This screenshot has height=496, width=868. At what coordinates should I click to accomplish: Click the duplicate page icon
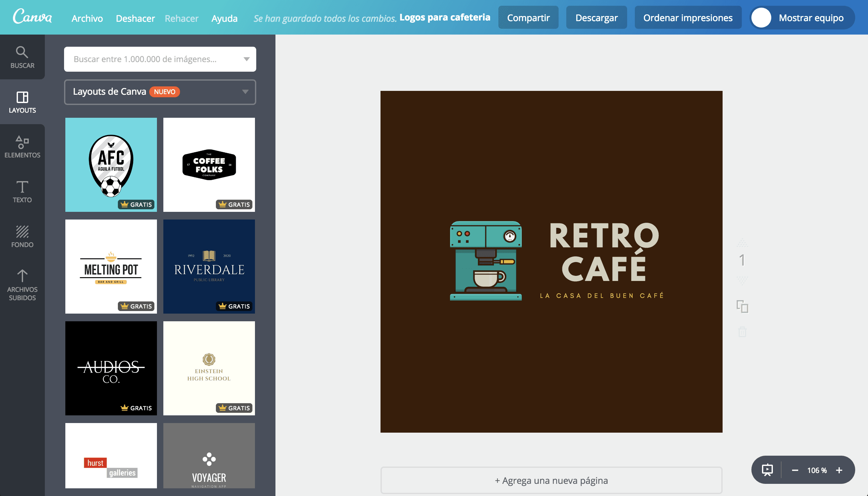tap(742, 306)
